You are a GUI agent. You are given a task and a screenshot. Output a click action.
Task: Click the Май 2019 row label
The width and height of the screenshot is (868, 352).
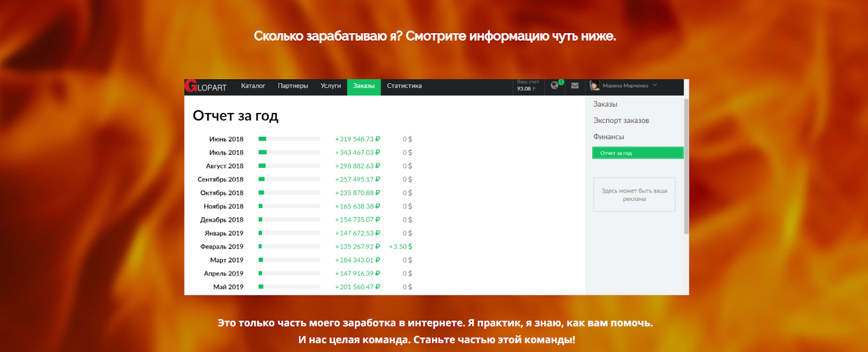pos(228,287)
